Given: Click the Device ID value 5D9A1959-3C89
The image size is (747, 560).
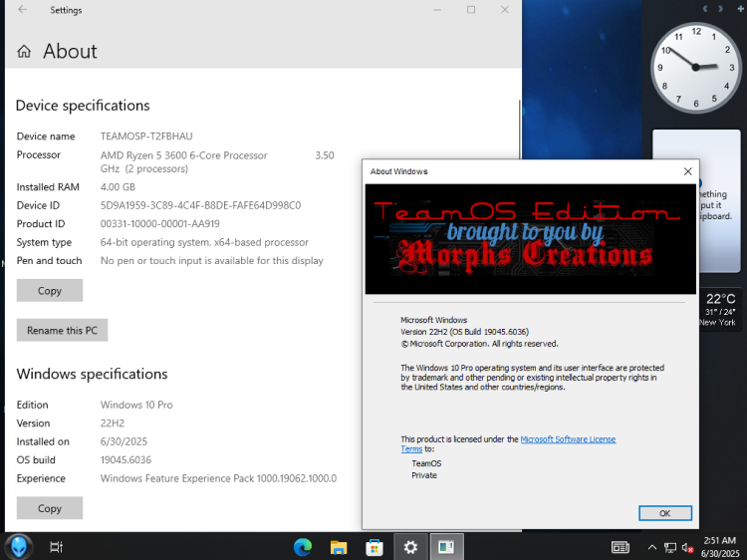Looking at the screenshot, I should pyautogui.click(x=200, y=205).
